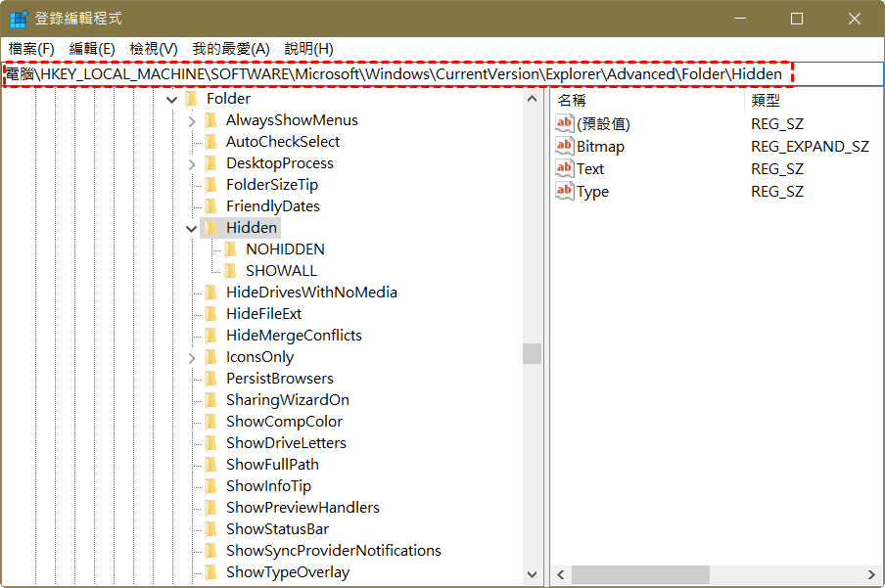The height and width of the screenshot is (588, 885).
Task: Click the tree pane scroll down arrow
Action: (532, 574)
